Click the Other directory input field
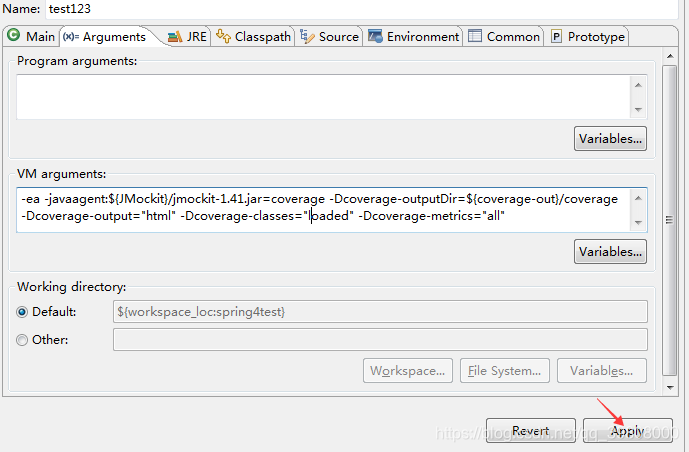Viewport: 689px width, 452px height. 380,340
